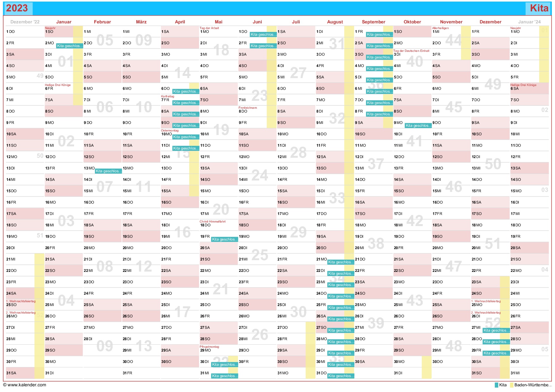
Task: Click the Tag der Deutschen Einheit label
Action: (411, 51)
